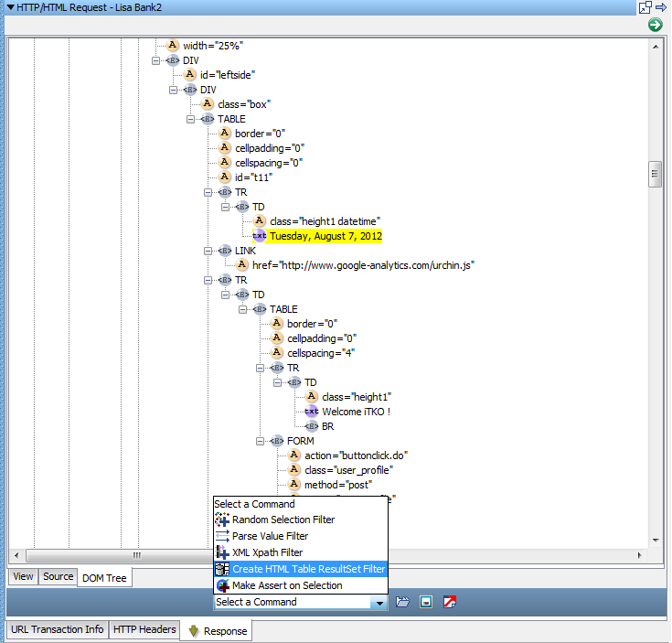Click the vertical scrollbar up arrow
Image resolution: width=672 pixels, height=643 pixels.
click(656, 47)
